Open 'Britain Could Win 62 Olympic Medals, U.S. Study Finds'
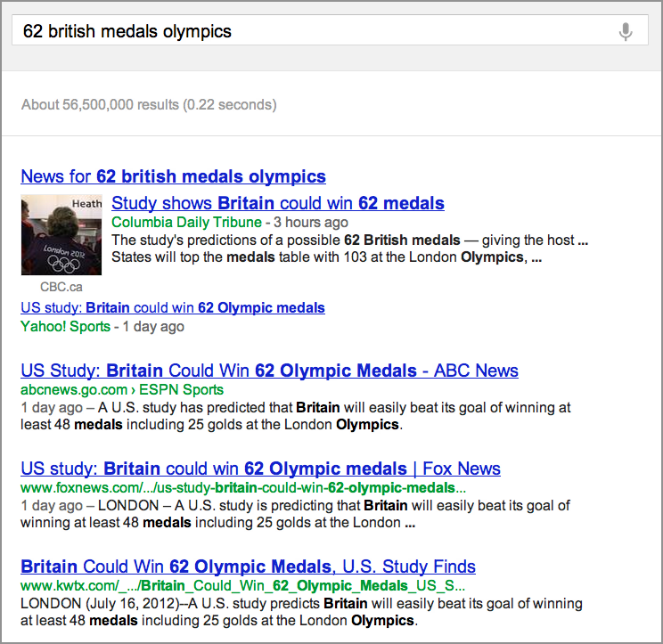This screenshot has width=663, height=644. (x=249, y=567)
